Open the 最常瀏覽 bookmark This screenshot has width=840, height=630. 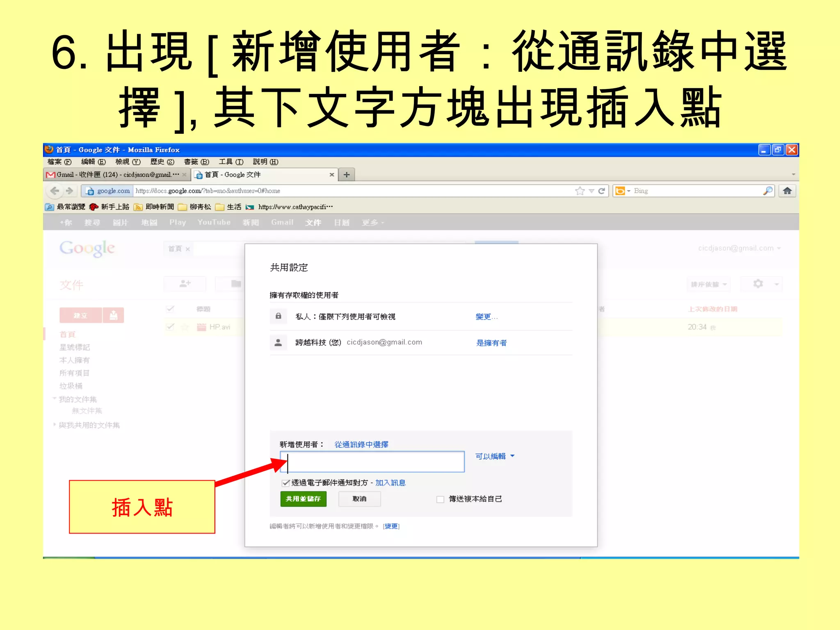pos(65,207)
